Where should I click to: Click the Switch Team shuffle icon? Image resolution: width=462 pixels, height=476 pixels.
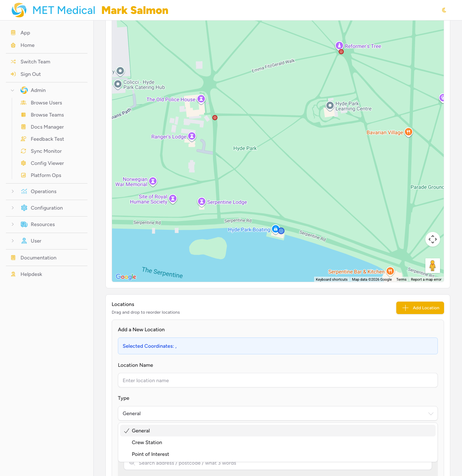(13, 62)
